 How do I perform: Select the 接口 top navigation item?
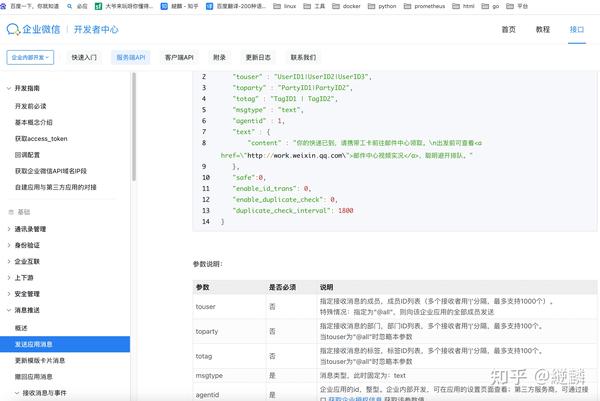tap(577, 29)
